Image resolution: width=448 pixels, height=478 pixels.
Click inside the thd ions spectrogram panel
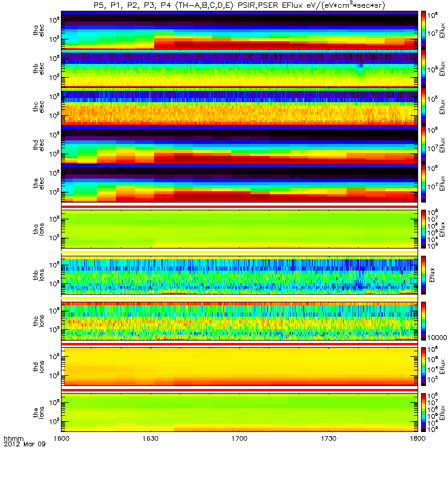(x=240, y=367)
